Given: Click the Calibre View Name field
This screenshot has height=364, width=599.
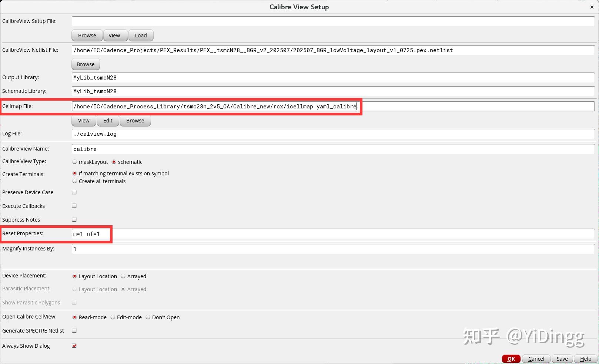Looking at the screenshot, I should coord(333,149).
